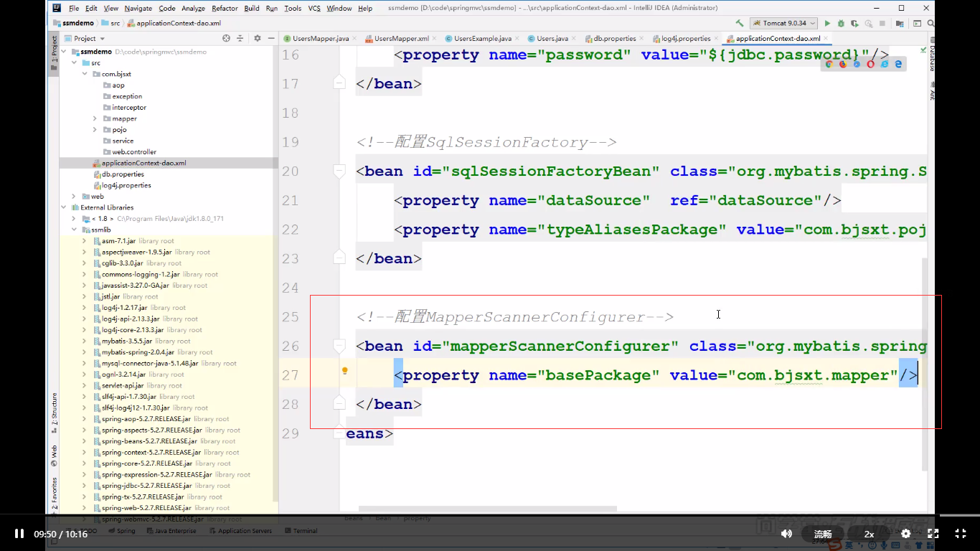Close the applicationContext-dao.xml tab
This screenshot has width=980, height=551.
[826, 38]
